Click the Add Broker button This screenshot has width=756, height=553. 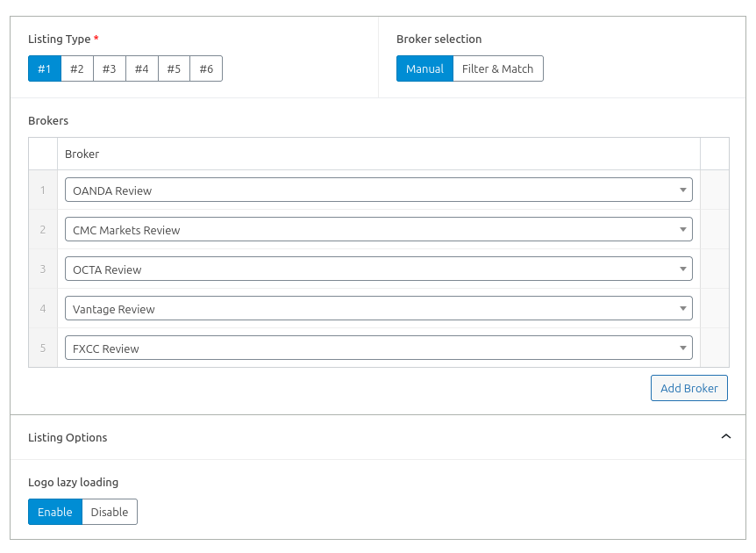click(x=688, y=388)
